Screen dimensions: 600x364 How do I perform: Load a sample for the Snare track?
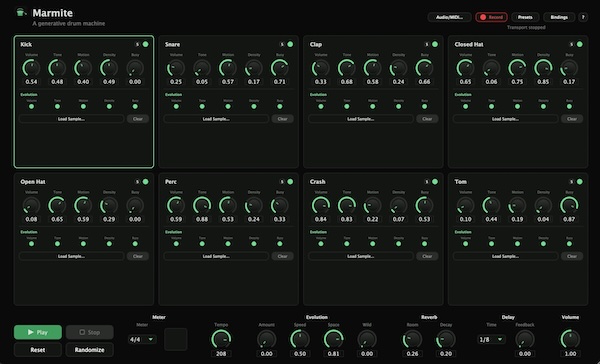[216, 119]
